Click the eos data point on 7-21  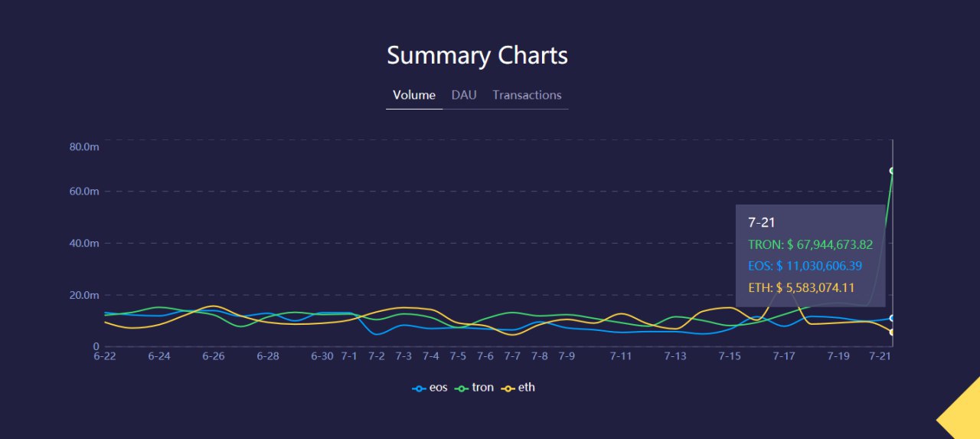point(893,318)
